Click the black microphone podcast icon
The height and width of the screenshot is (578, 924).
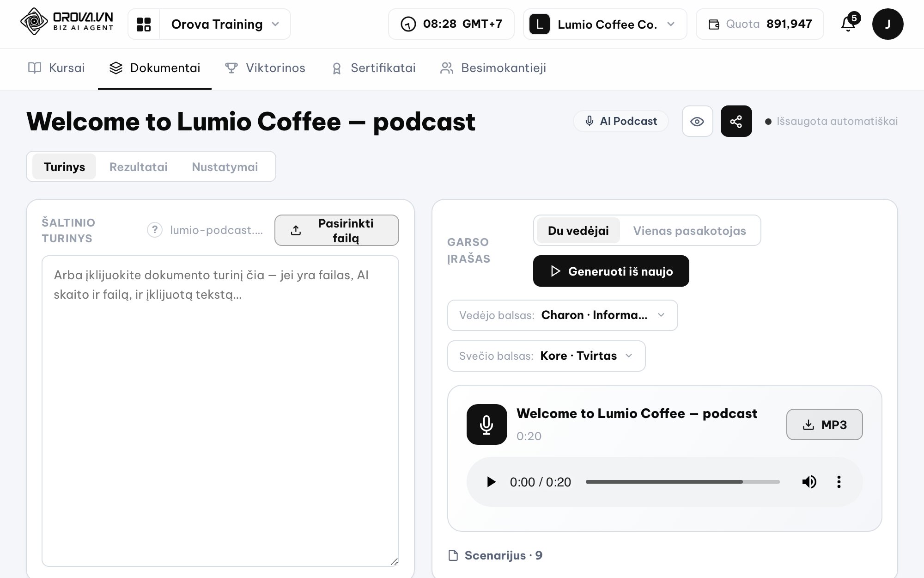tap(486, 424)
